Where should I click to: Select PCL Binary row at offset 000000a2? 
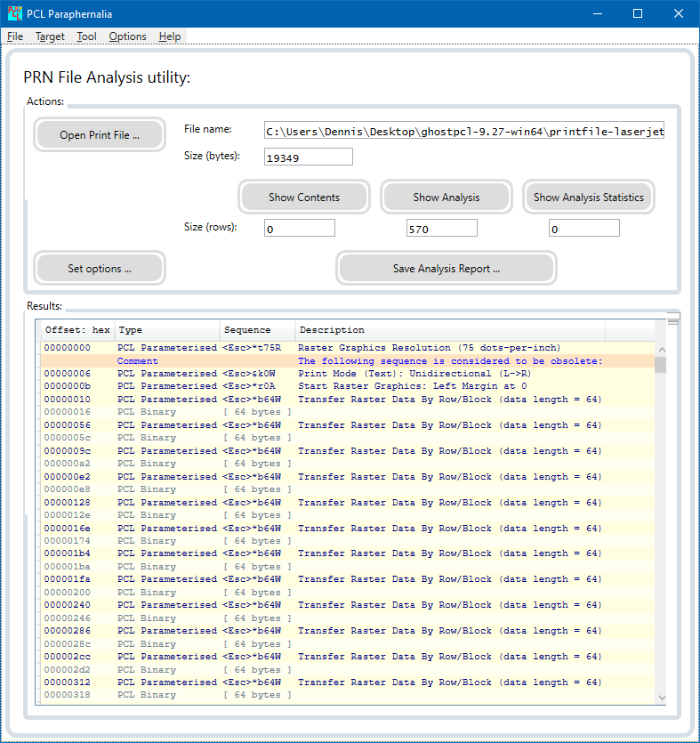348,464
